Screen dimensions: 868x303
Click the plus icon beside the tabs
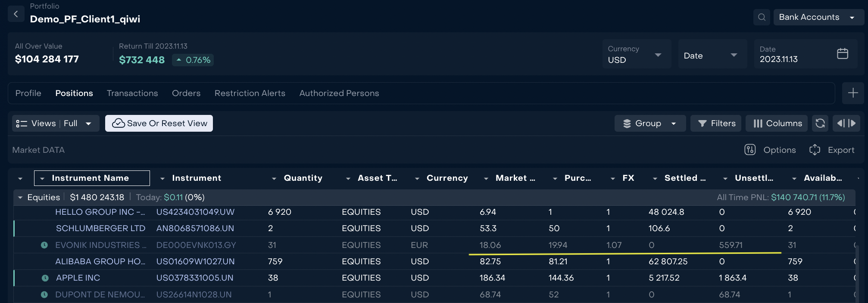[852, 93]
